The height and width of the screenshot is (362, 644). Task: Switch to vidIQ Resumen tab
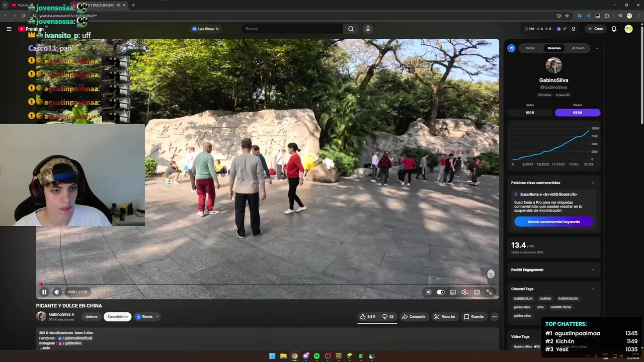(554, 48)
